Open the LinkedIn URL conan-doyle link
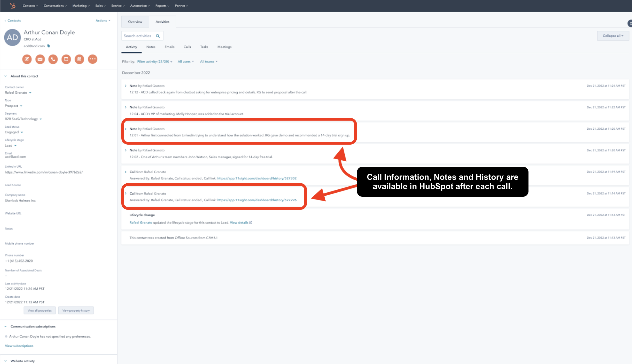This screenshot has height=364, width=632. (x=44, y=172)
